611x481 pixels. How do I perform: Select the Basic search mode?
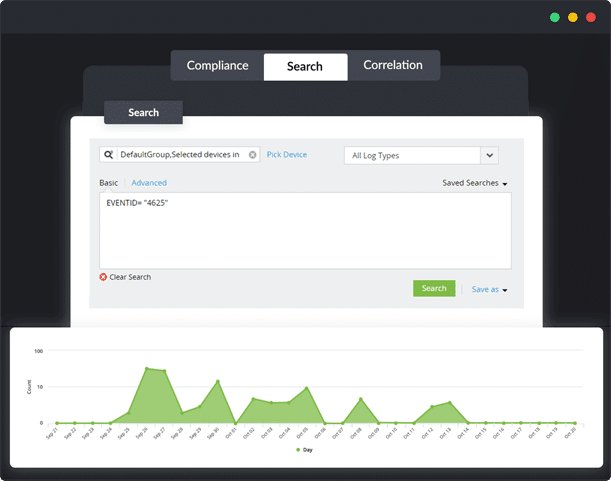point(108,183)
